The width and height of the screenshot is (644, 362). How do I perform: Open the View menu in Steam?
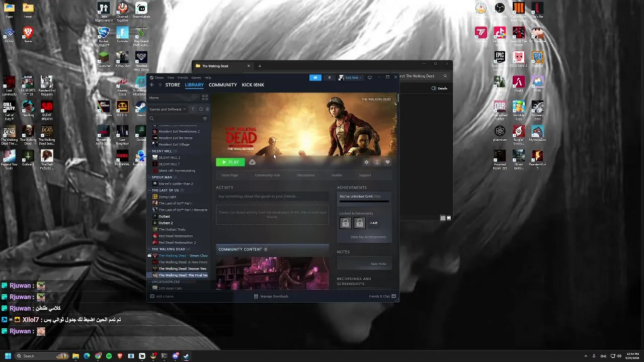pyautogui.click(x=171, y=77)
